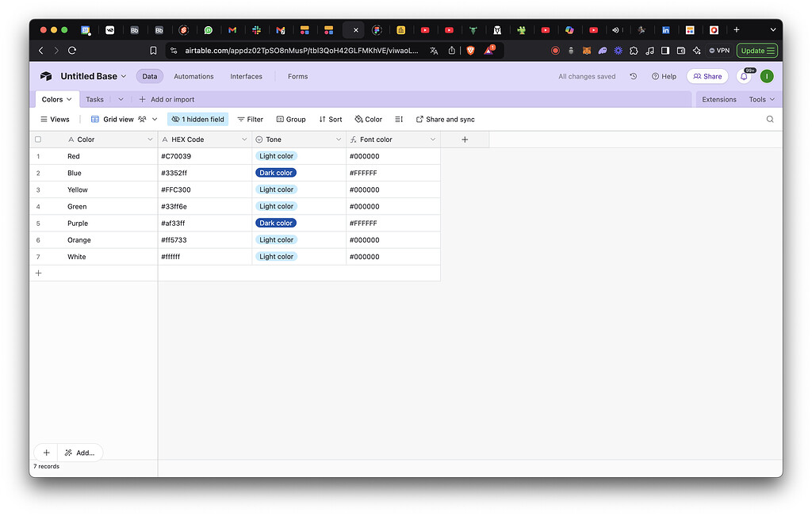The image size is (812, 516).
Task: Click the search icon in the view bar
Action: (769, 119)
